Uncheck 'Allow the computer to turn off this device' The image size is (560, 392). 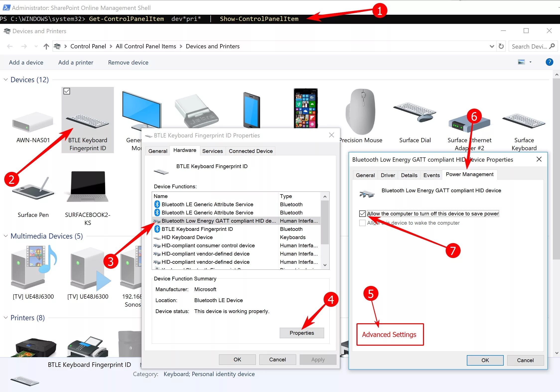[x=362, y=214]
